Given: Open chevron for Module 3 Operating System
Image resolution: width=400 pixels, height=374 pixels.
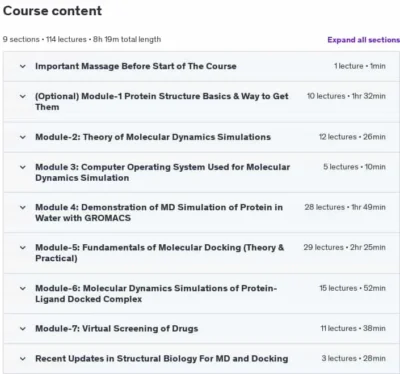Looking at the screenshot, I should click(23, 167).
